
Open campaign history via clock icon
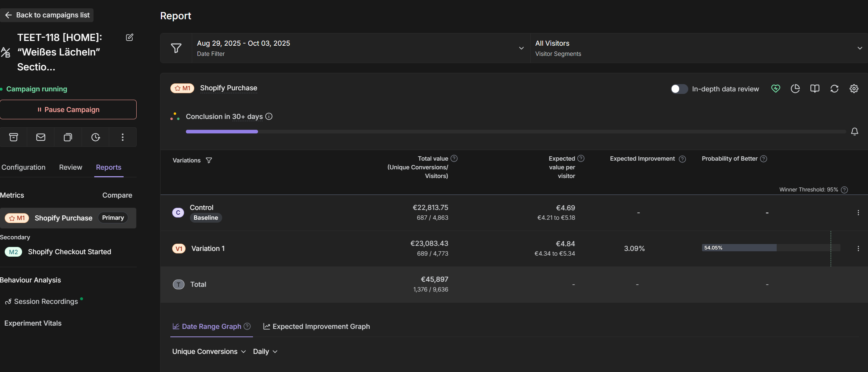pos(95,137)
